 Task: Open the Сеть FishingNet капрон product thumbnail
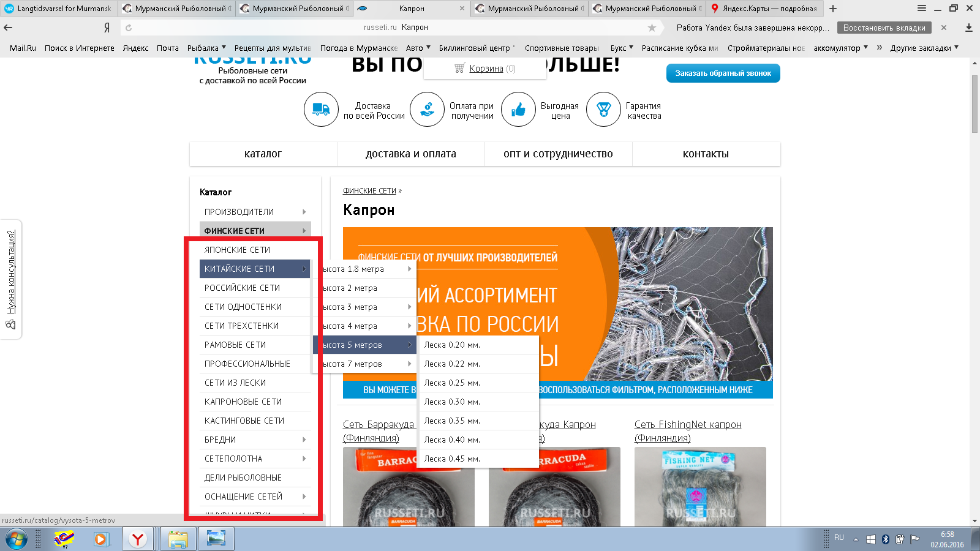[x=700, y=487]
